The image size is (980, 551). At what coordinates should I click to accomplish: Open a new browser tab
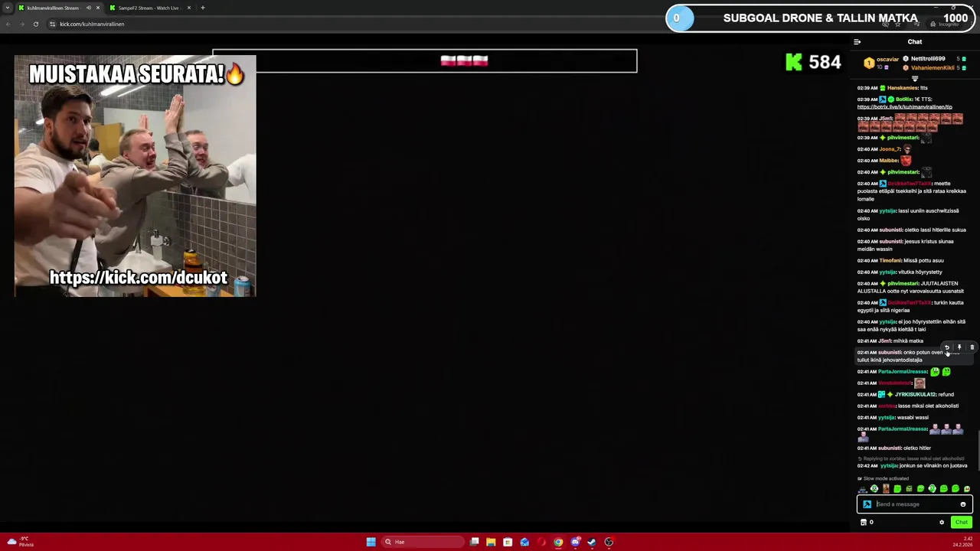[202, 8]
